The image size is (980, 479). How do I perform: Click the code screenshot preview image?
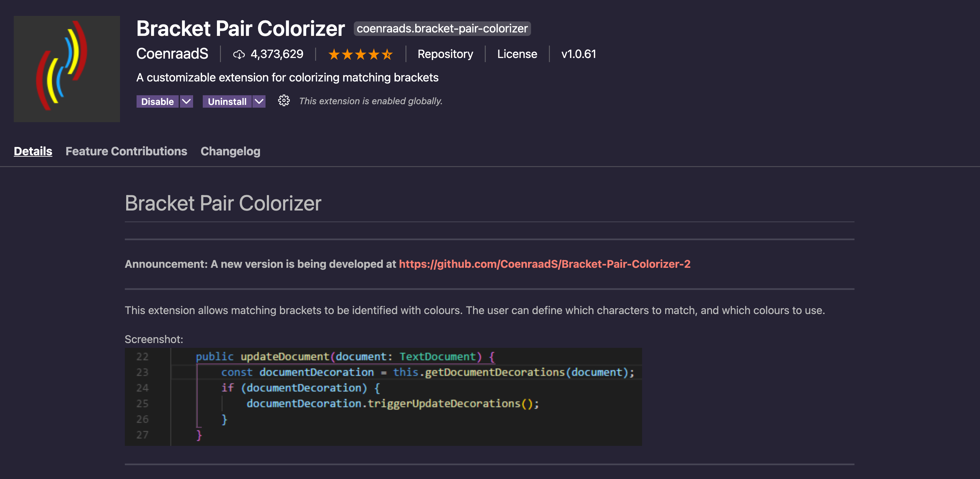click(383, 397)
